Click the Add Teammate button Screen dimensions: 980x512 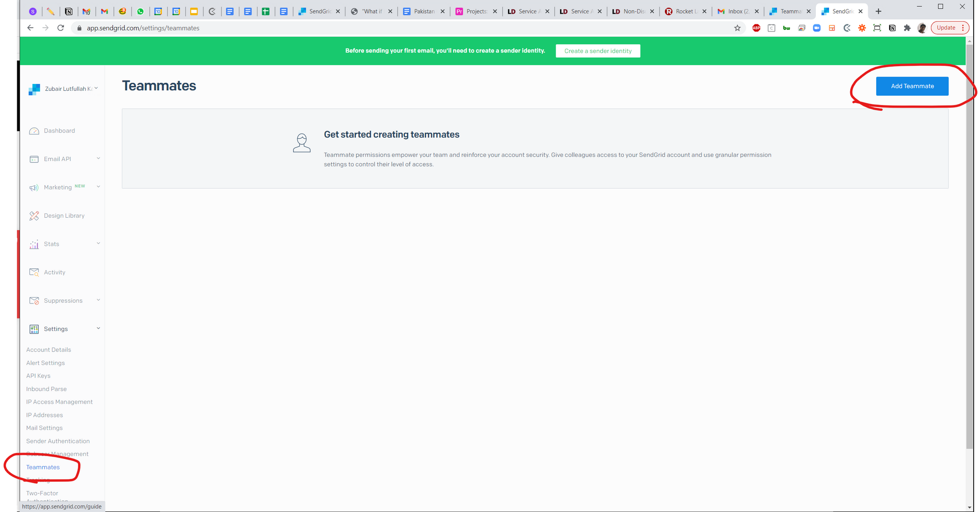tap(912, 86)
